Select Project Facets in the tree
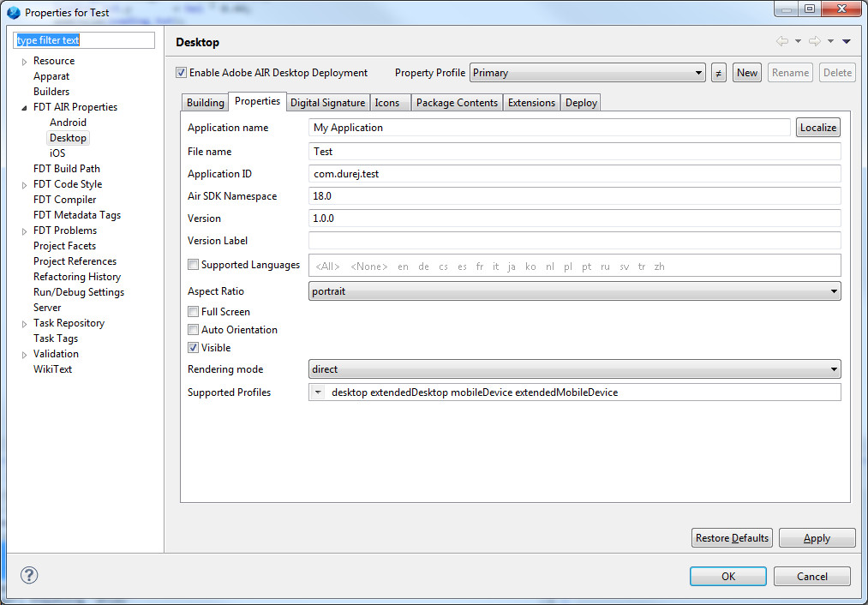 65,246
